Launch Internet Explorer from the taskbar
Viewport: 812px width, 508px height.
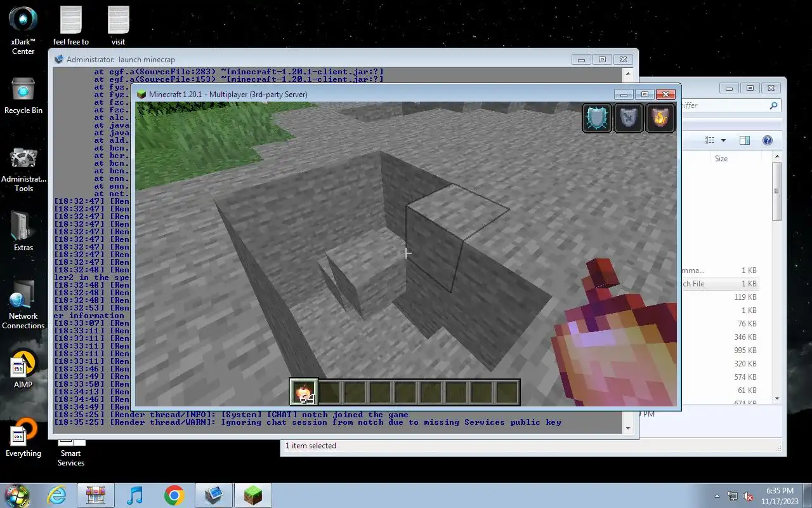point(57,495)
